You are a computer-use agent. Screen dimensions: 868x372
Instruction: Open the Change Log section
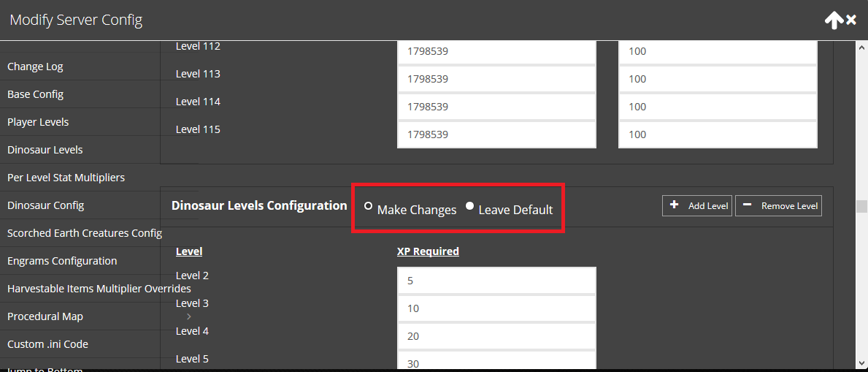click(x=36, y=67)
